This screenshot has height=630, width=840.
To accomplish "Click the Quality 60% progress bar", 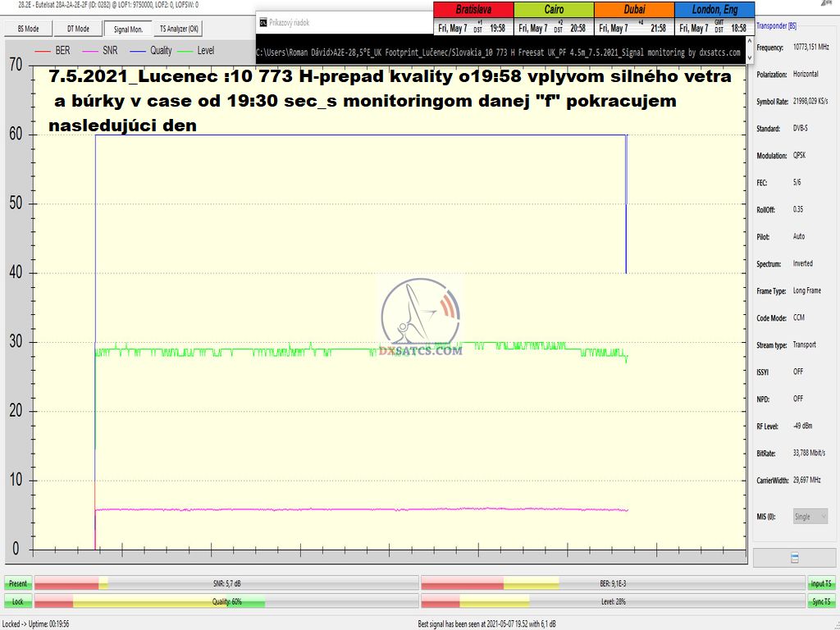I will tap(225, 601).
